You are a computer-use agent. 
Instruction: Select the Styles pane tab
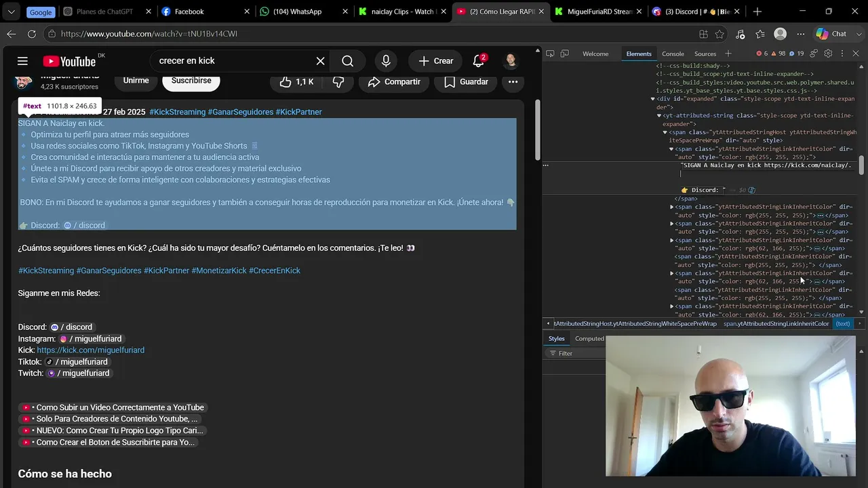(557, 339)
